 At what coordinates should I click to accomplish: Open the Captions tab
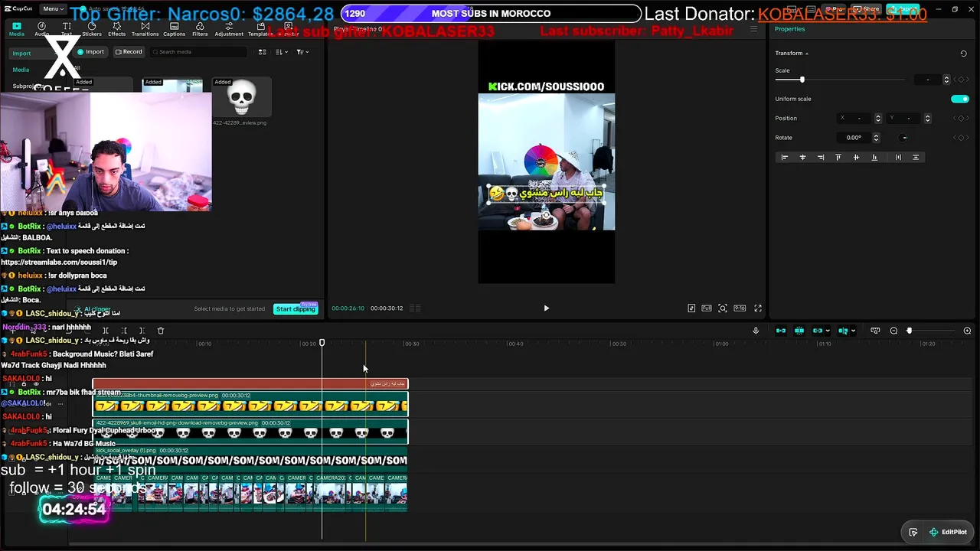coord(174,29)
